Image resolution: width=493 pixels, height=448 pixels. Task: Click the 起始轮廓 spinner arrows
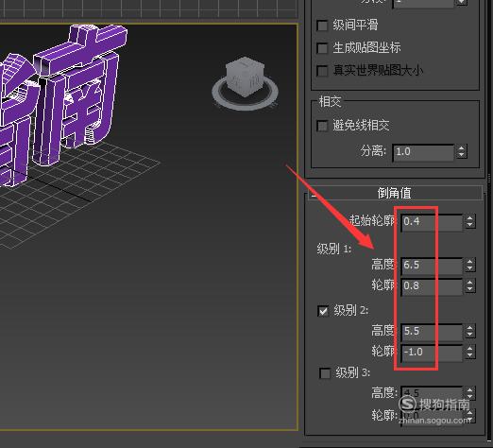(x=470, y=221)
